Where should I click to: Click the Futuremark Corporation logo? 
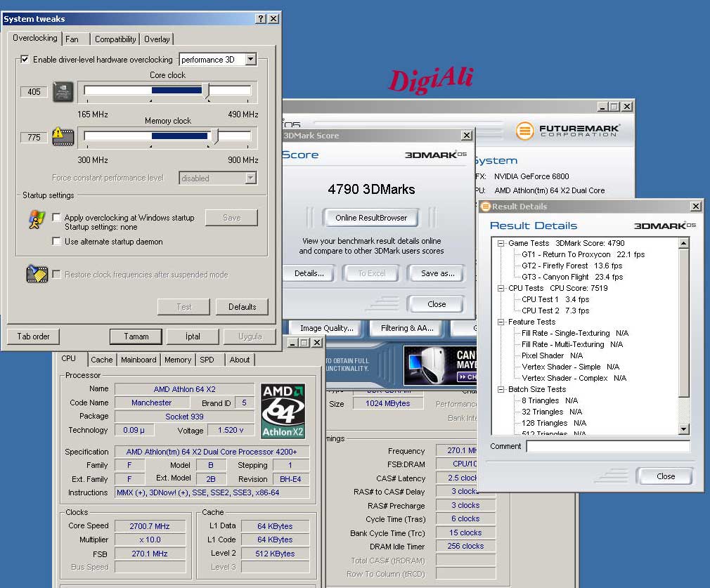tap(568, 131)
